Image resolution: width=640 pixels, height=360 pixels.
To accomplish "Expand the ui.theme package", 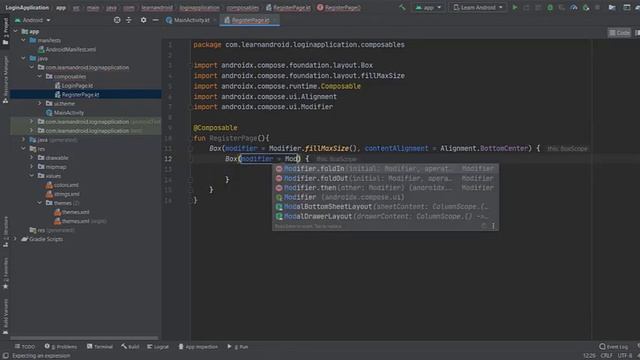I will [40, 104].
